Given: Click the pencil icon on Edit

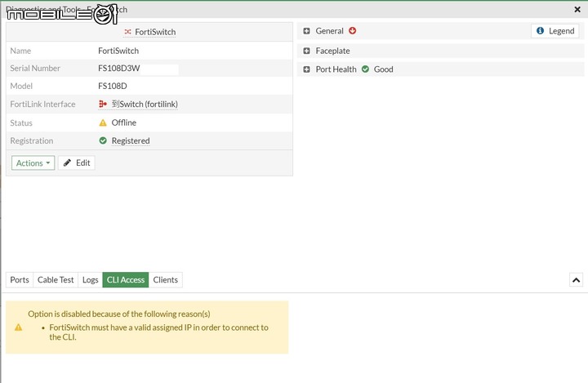Looking at the screenshot, I should (x=67, y=163).
